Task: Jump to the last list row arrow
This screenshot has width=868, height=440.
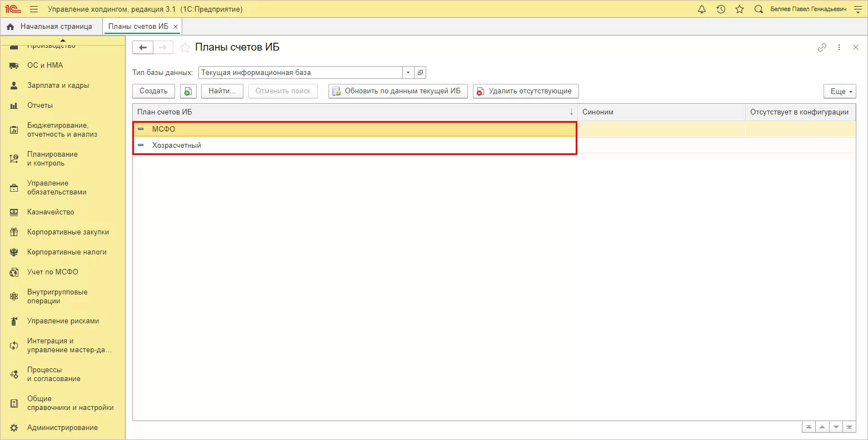Action: tap(849, 427)
